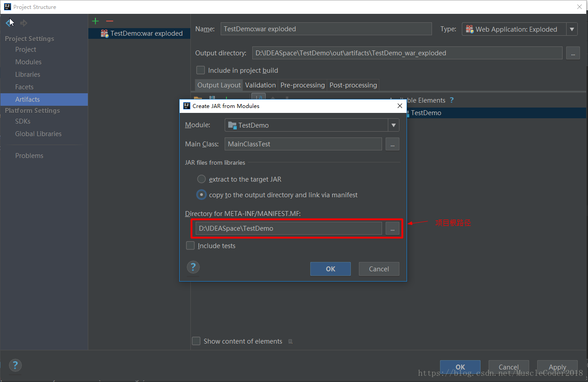Check Include in project build
Image resolution: width=588 pixels, height=382 pixels.
point(201,71)
